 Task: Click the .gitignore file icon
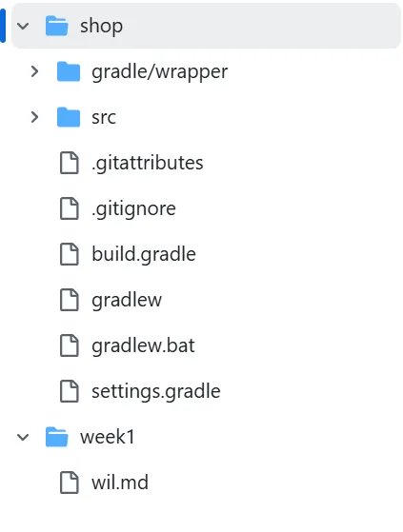[70, 208]
